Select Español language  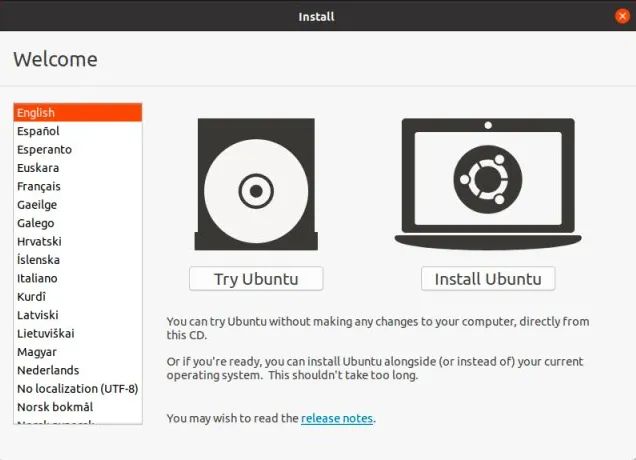(x=78, y=131)
